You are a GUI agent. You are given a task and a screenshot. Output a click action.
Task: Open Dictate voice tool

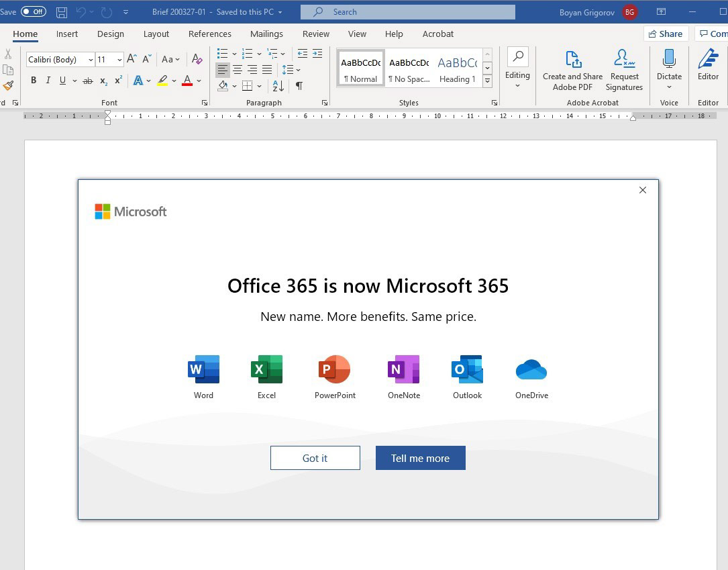[x=669, y=69]
